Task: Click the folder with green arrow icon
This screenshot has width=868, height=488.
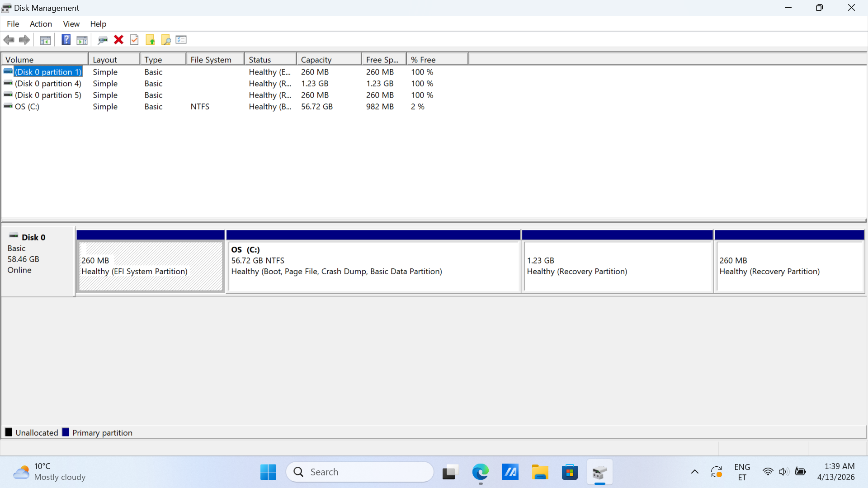Action: (150, 40)
